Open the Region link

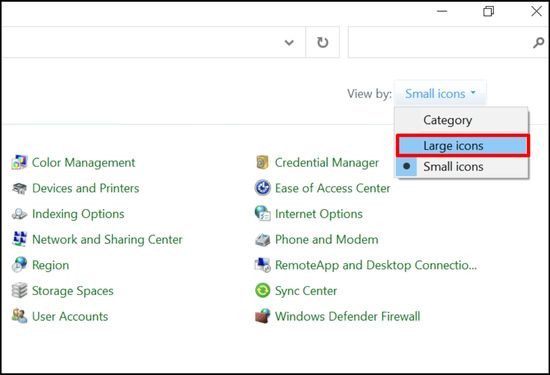click(x=51, y=265)
